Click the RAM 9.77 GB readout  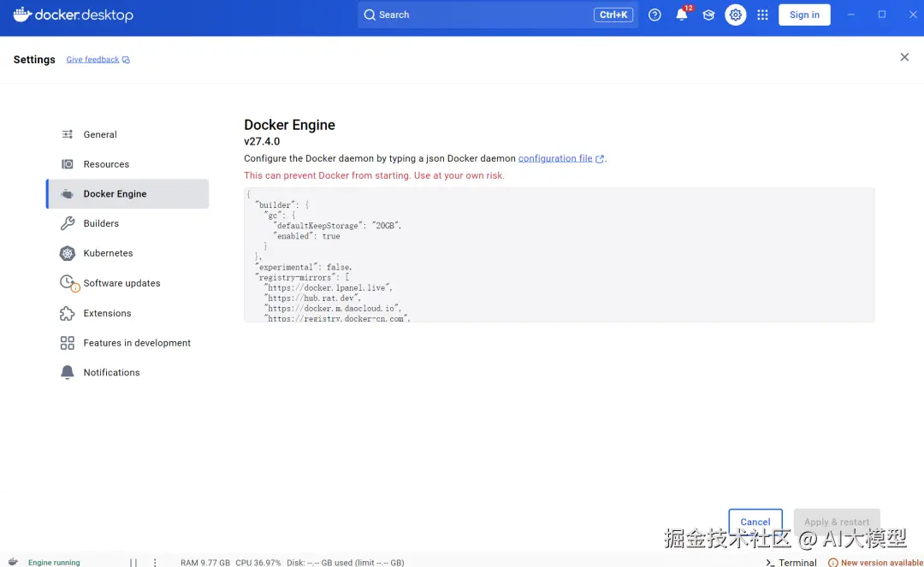pyautogui.click(x=205, y=562)
